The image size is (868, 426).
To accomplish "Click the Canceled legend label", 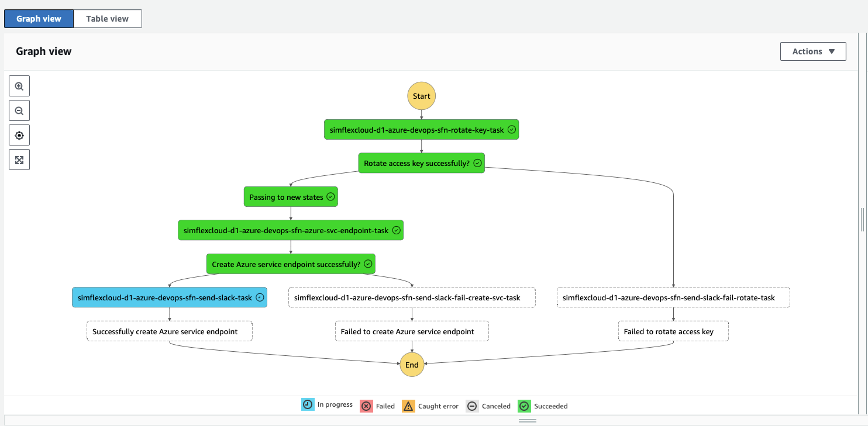I will click(496, 406).
